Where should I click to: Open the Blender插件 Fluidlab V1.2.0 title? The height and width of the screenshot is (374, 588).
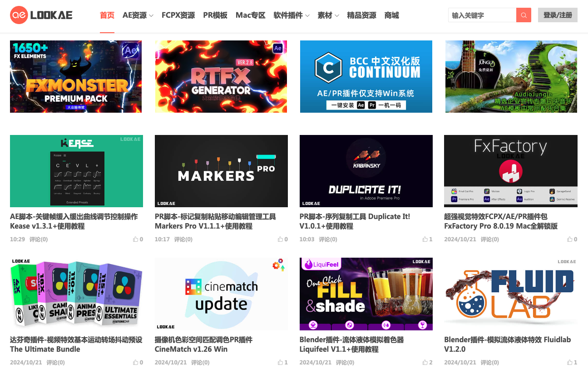coord(508,344)
